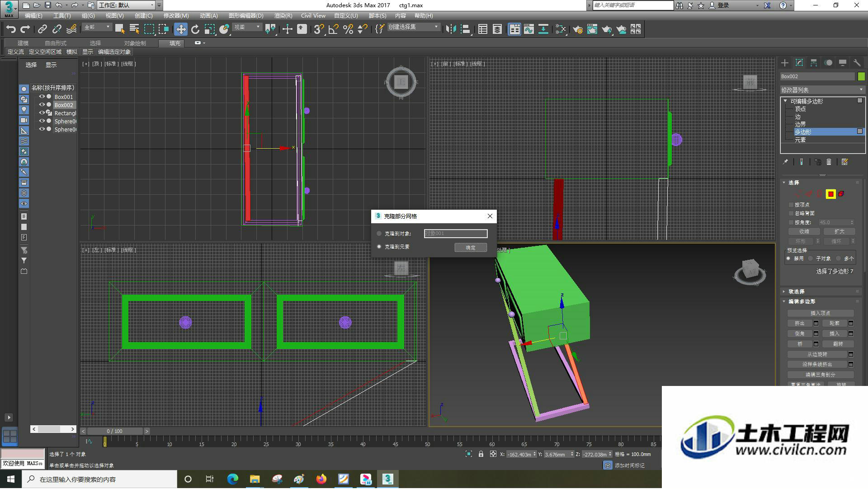The width and height of the screenshot is (868, 489).
Task: Enable 按顶点 checkbox
Action: [791, 205]
